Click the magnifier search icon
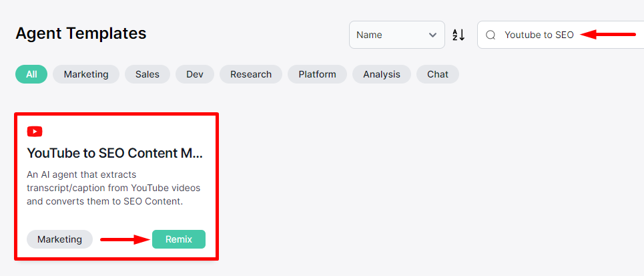 [491, 35]
